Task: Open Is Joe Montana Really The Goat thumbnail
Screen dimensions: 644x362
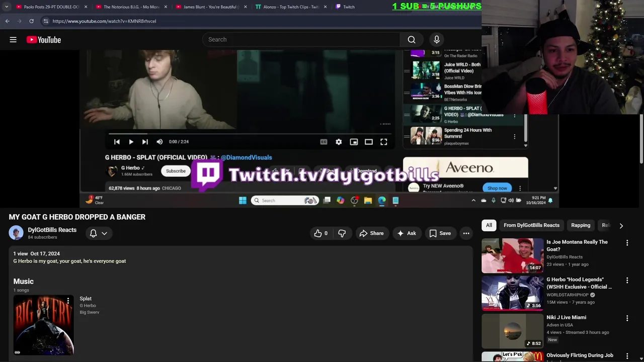Action: (x=512, y=255)
